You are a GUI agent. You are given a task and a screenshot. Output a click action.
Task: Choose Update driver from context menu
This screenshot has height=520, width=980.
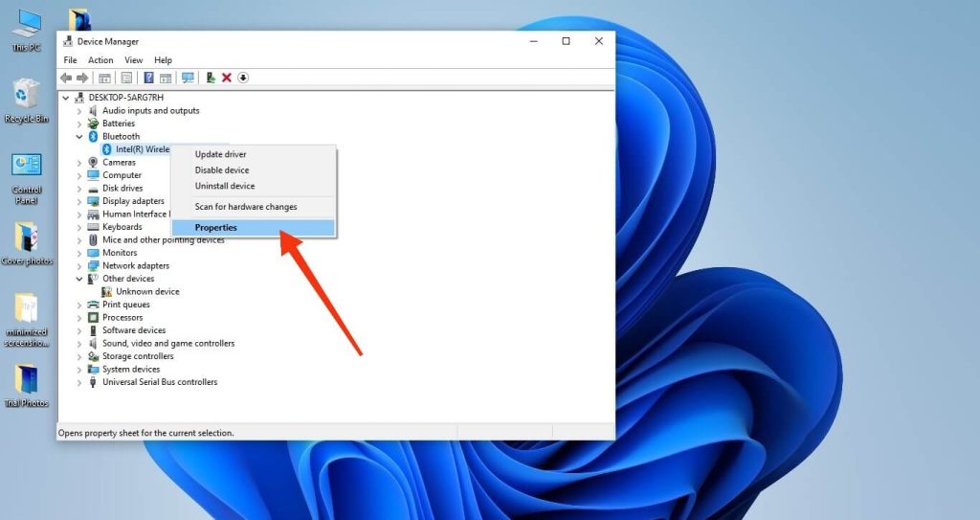(254, 154)
